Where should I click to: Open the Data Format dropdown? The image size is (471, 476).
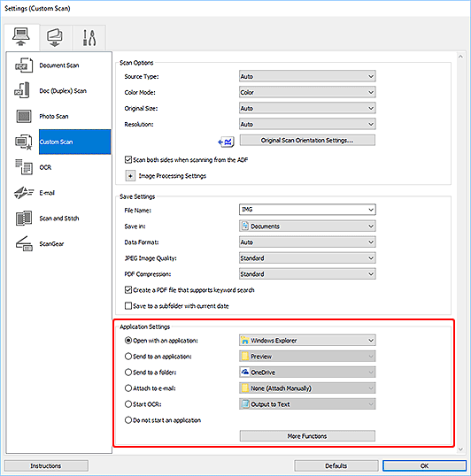pyautogui.click(x=307, y=242)
